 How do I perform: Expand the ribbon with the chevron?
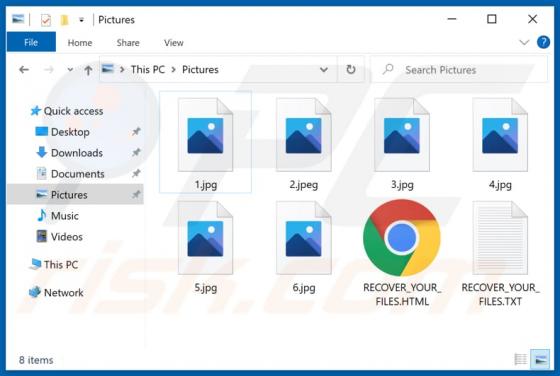[x=524, y=42]
